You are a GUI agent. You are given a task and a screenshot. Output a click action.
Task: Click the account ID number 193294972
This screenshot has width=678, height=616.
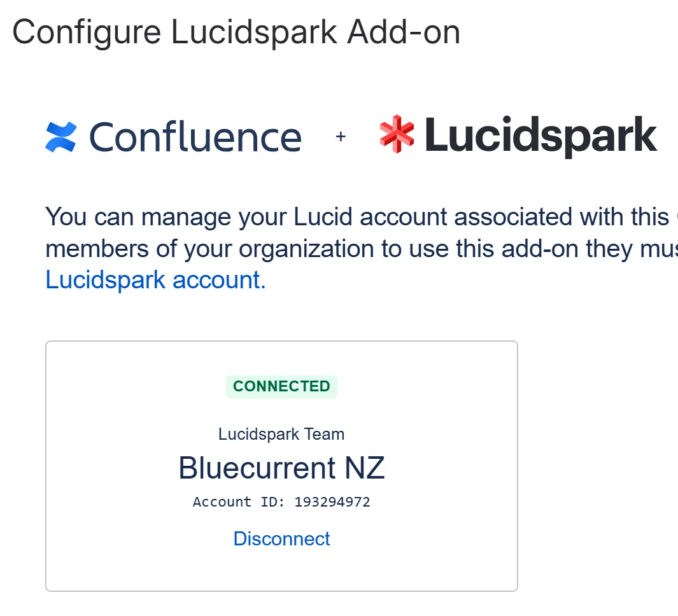[332, 502]
